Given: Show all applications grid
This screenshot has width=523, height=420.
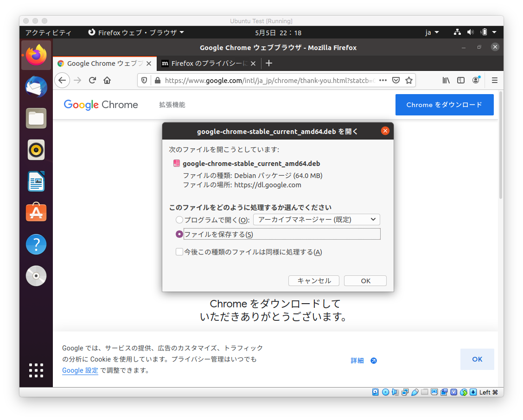Looking at the screenshot, I should [36, 370].
